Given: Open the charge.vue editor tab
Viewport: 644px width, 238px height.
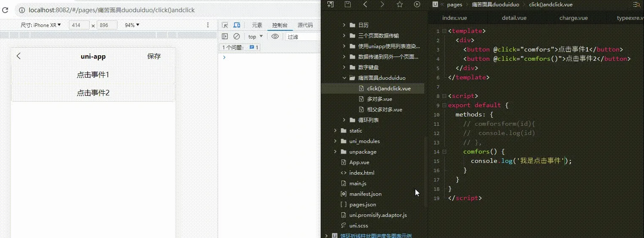Looking at the screenshot, I should [x=573, y=18].
